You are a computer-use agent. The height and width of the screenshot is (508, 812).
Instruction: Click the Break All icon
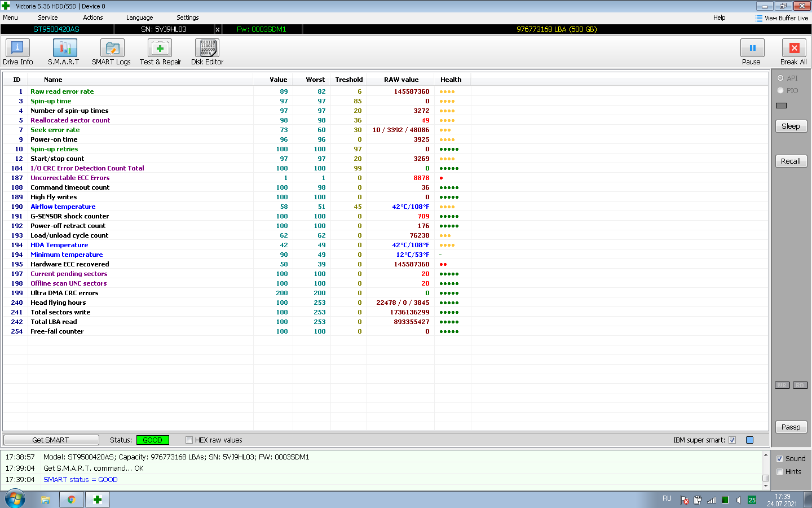pos(794,48)
